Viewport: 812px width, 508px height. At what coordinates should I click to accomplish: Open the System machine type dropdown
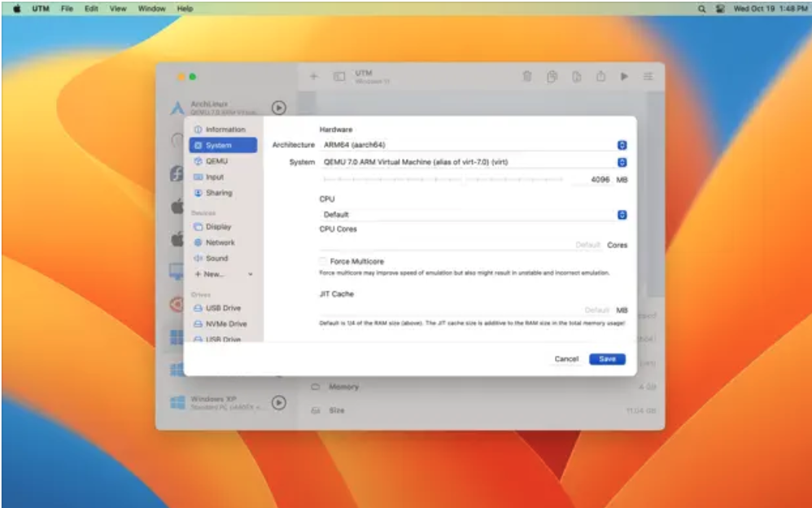pyautogui.click(x=474, y=162)
